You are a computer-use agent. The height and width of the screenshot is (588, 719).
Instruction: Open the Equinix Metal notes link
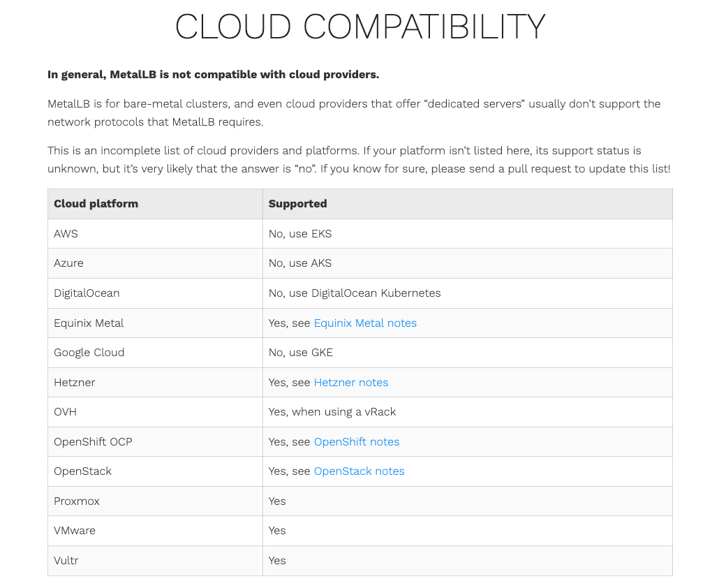365,323
